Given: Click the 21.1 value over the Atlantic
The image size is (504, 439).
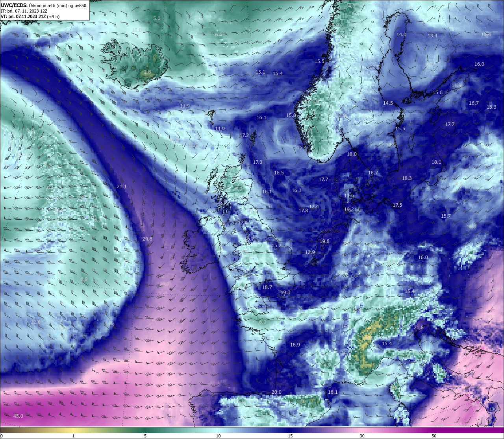Looking at the screenshot, I should pyautogui.click(x=122, y=186).
